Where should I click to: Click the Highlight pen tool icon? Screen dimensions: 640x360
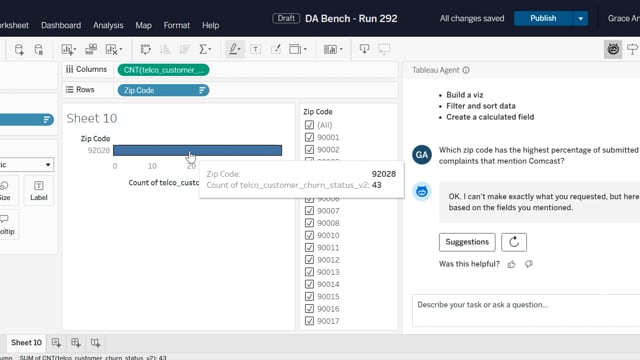(235, 49)
